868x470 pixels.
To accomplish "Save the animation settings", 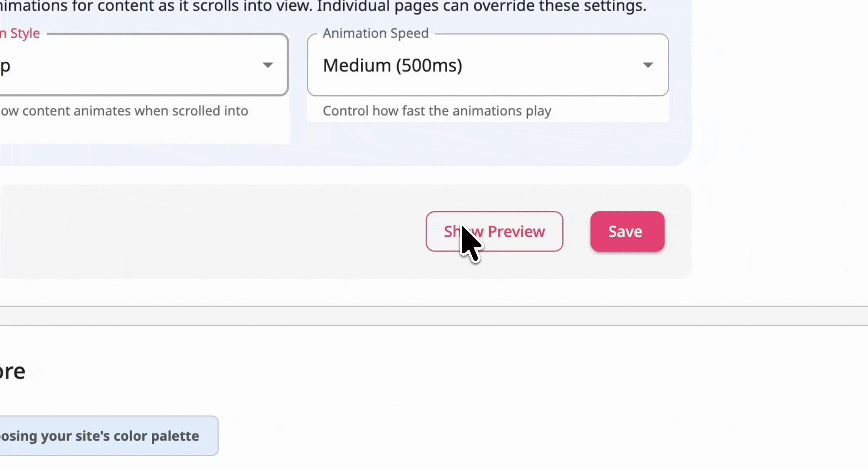I will (x=627, y=232).
